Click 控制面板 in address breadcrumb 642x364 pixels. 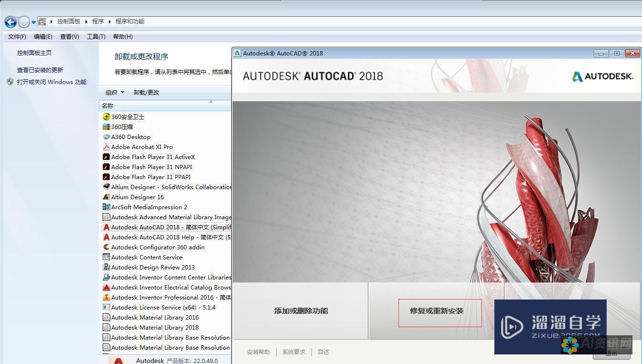(x=69, y=21)
